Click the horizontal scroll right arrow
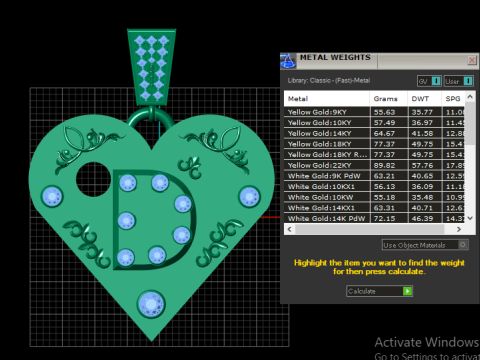 459,229
